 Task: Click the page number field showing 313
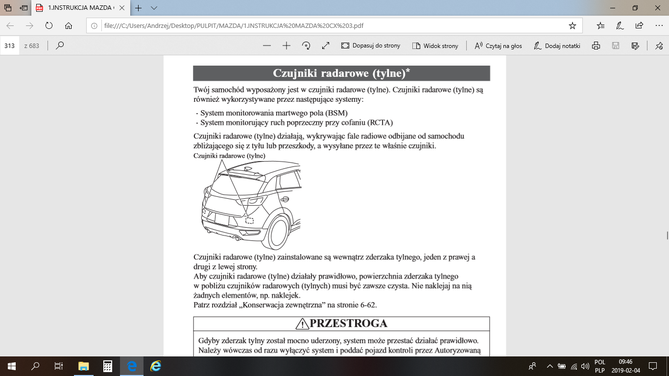[9, 46]
